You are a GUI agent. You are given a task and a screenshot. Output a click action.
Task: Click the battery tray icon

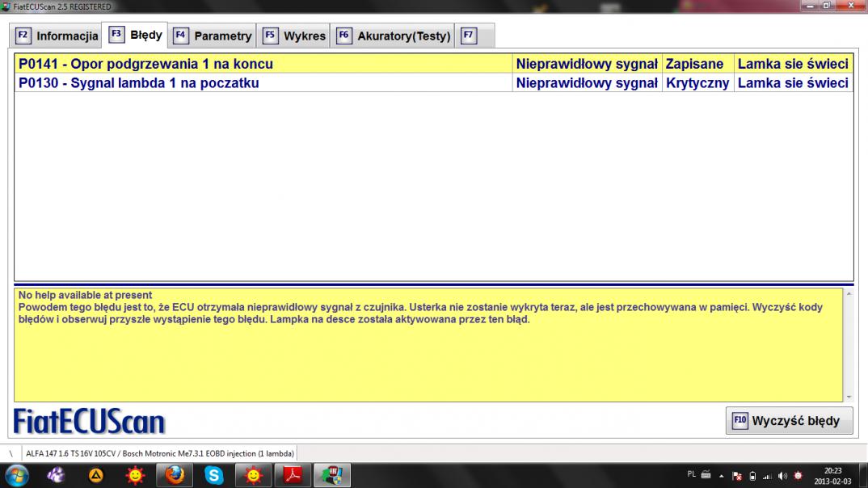click(x=752, y=476)
